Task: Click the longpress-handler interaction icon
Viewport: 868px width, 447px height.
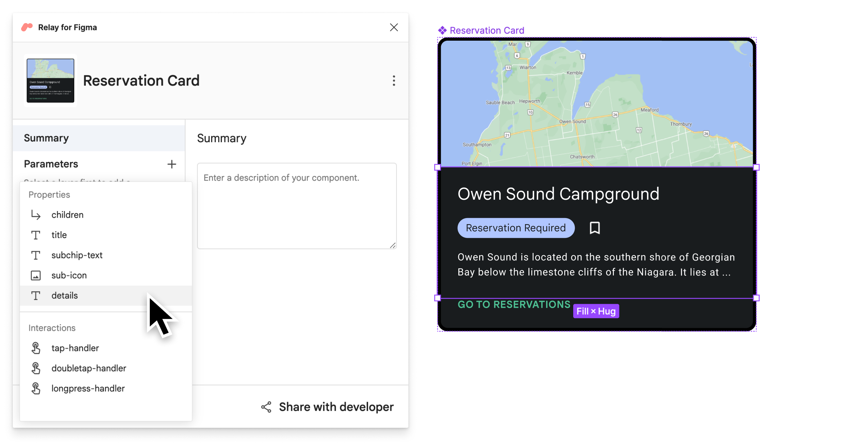Action: click(35, 388)
